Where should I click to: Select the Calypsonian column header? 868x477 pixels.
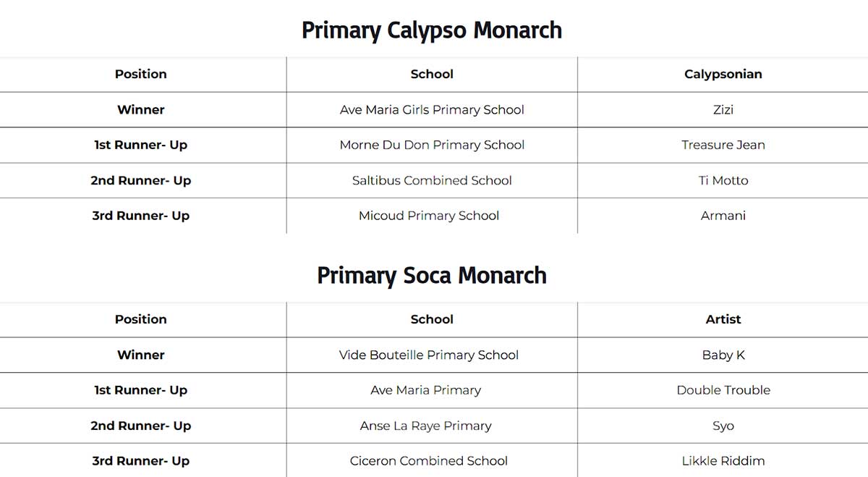pos(723,74)
